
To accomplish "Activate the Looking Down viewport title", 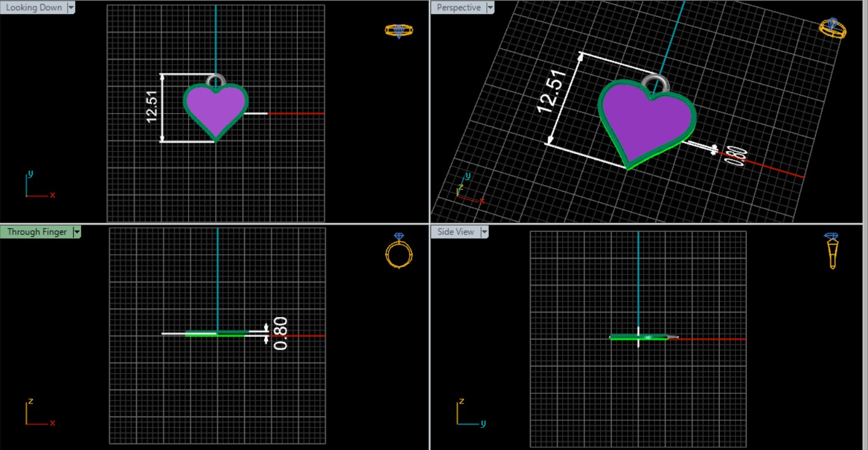I will (34, 8).
